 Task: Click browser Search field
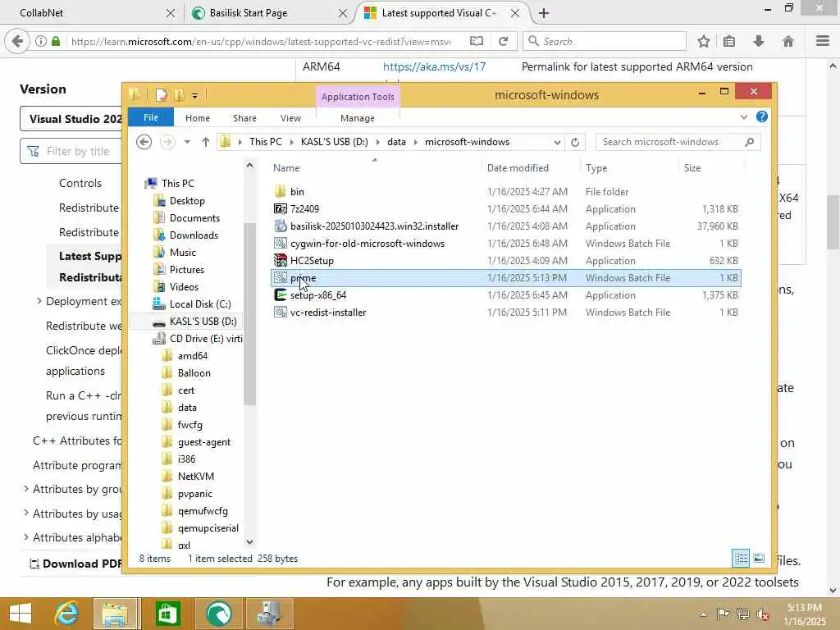click(605, 41)
